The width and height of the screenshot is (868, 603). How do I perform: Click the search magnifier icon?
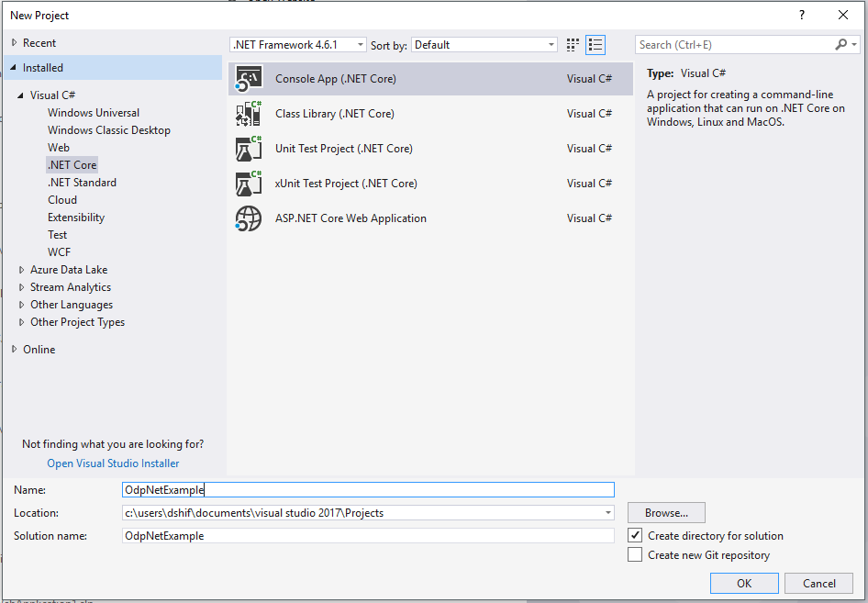(x=840, y=44)
